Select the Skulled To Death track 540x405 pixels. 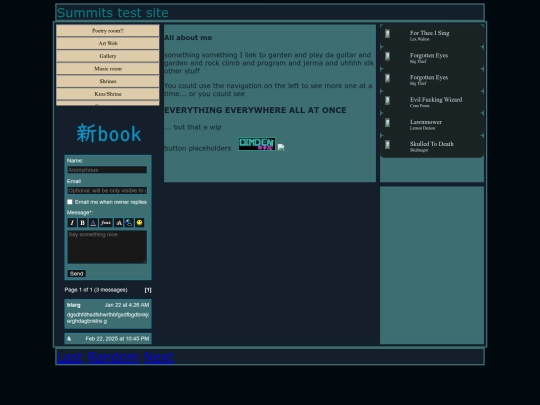[432, 146]
